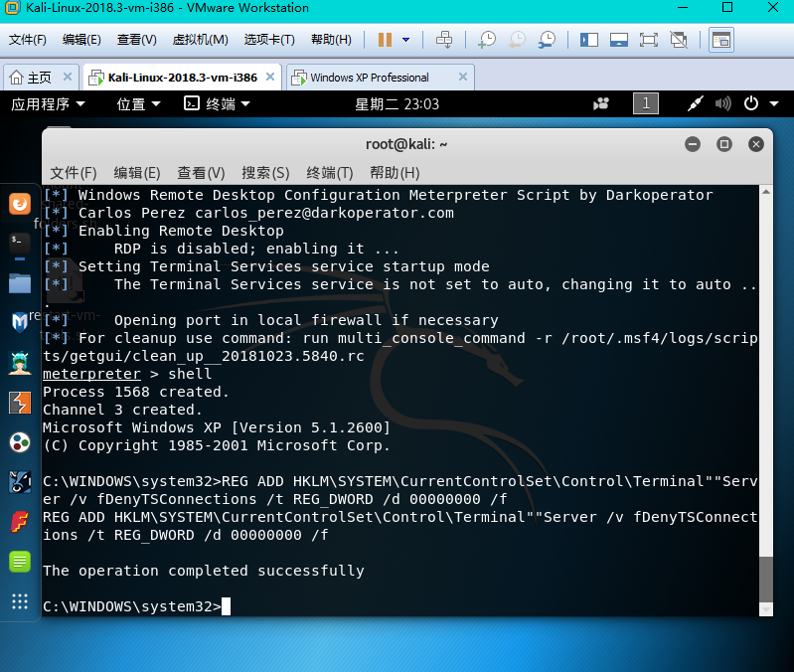Open terminal 查看(V) menu

click(x=201, y=173)
